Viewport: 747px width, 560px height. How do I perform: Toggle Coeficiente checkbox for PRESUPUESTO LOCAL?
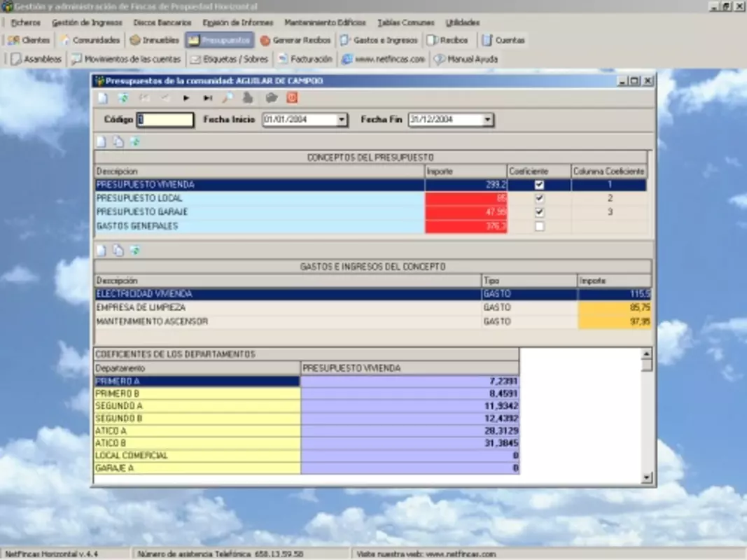point(539,198)
